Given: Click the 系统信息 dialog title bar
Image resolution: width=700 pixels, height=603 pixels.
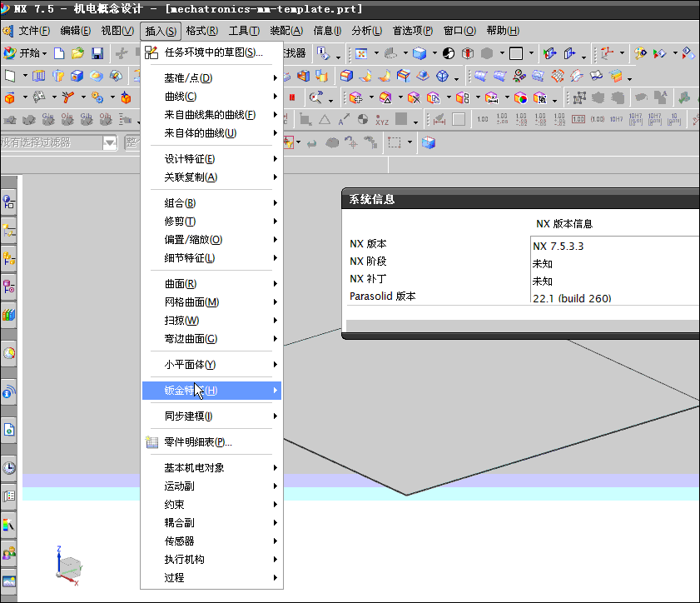Looking at the screenshot, I should pyautogui.click(x=520, y=199).
